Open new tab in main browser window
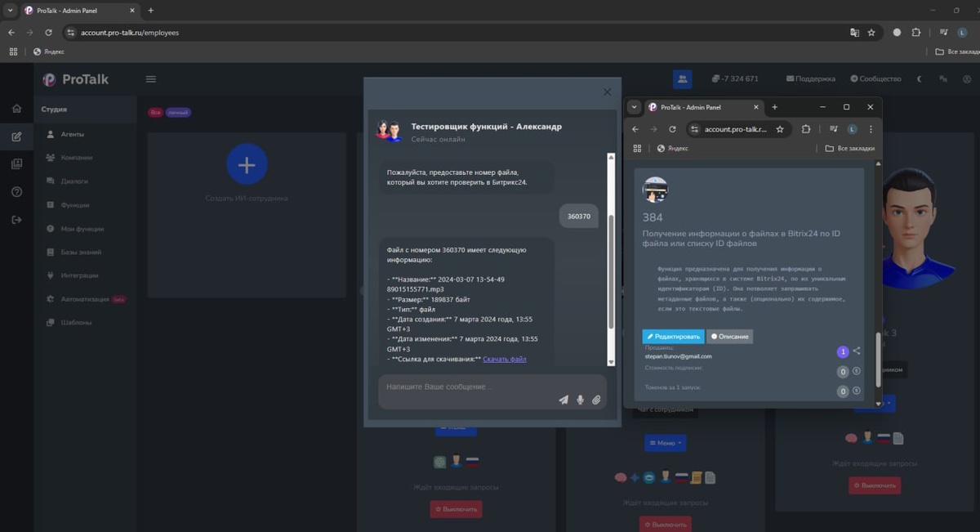 click(x=151, y=10)
